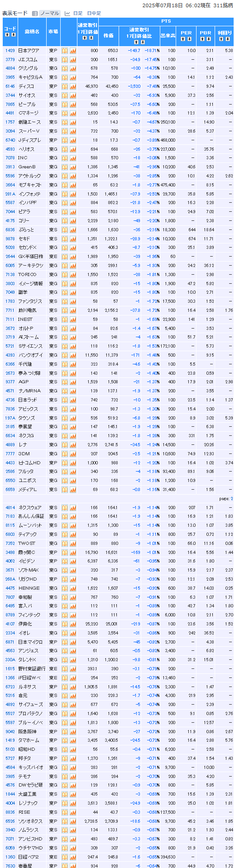The height and width of the screenshot is (868, 235).
Task: Open stock code 7630 link
Action: tap(10, 866)
